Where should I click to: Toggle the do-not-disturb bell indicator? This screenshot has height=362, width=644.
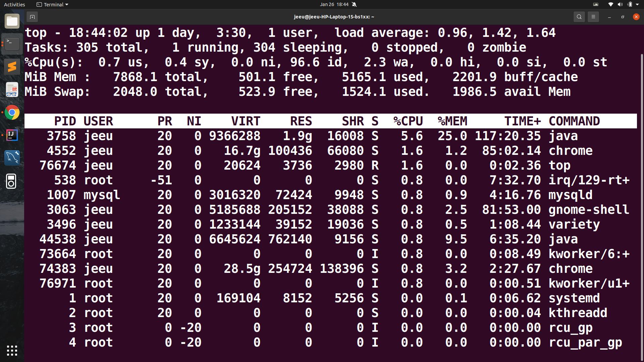pos(355,4)
